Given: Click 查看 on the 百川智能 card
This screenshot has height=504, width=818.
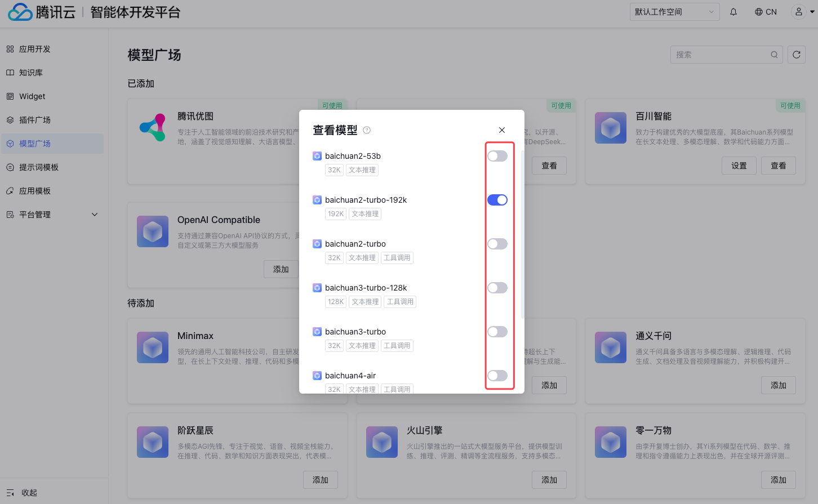Looking at the screenshot, I should click(x=779, y=166).
